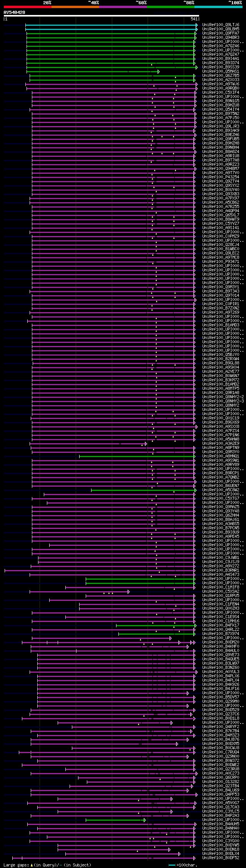This screenshot has height=868, width=246.
Task: Select the UniRef100_B0DF52 label at bottom
Action: [x=221, y=858]
